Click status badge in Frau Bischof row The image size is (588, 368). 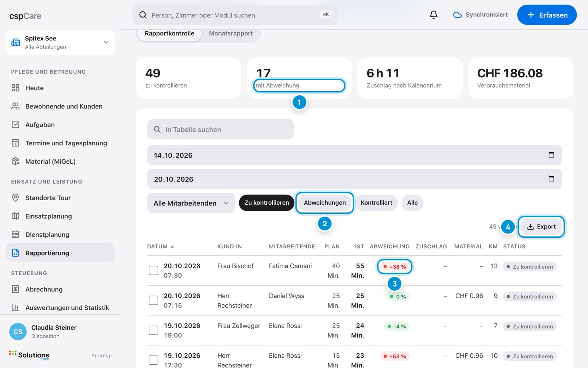pyautogui.click(x=530, y=267)
